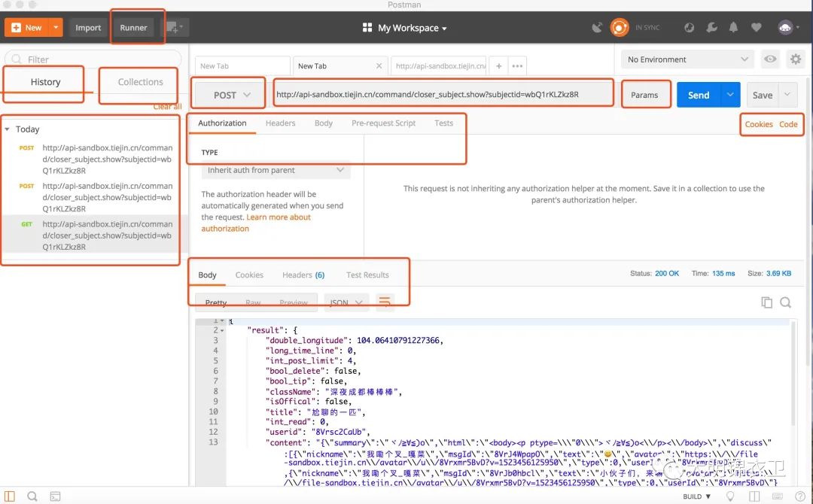Screen dimensions: 813x504
Task: Switch to response Body tab
Action: click(x=207, y=275)
